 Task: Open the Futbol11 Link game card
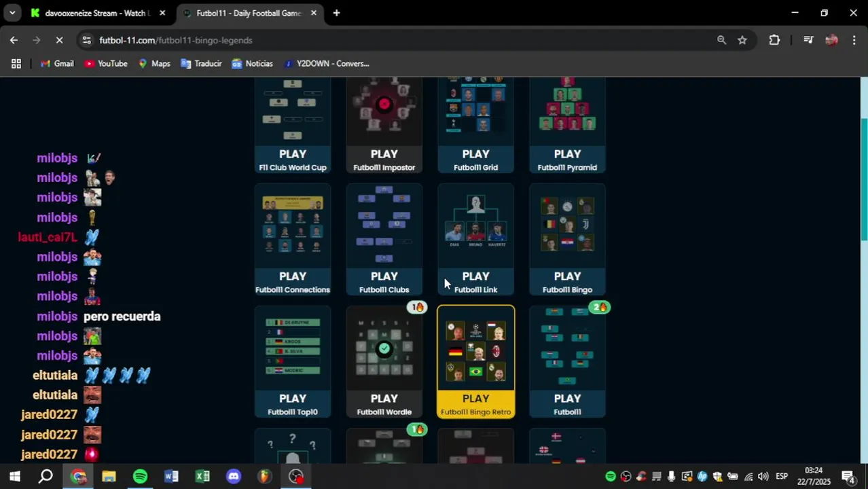[475, 240]
